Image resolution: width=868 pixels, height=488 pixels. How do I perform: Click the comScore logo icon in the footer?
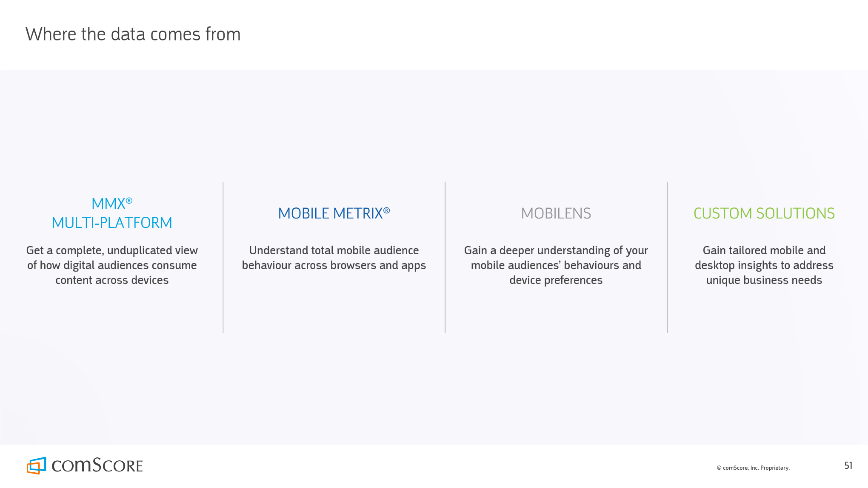click(36, 465)
